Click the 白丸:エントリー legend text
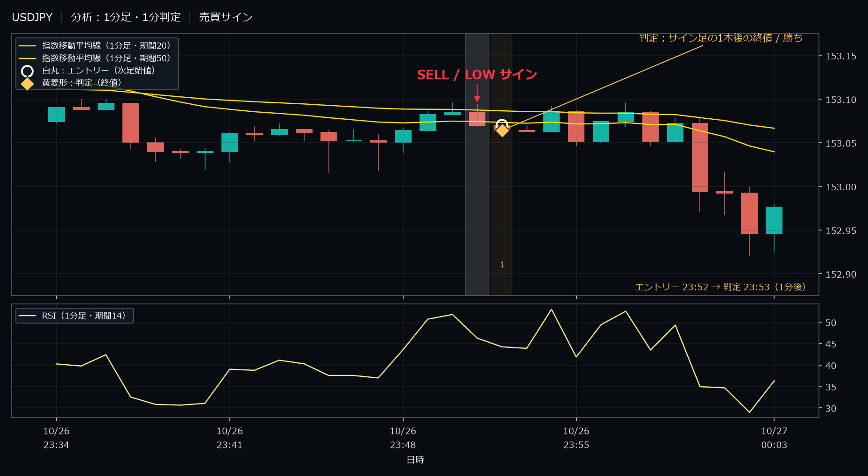 [99, 70]
